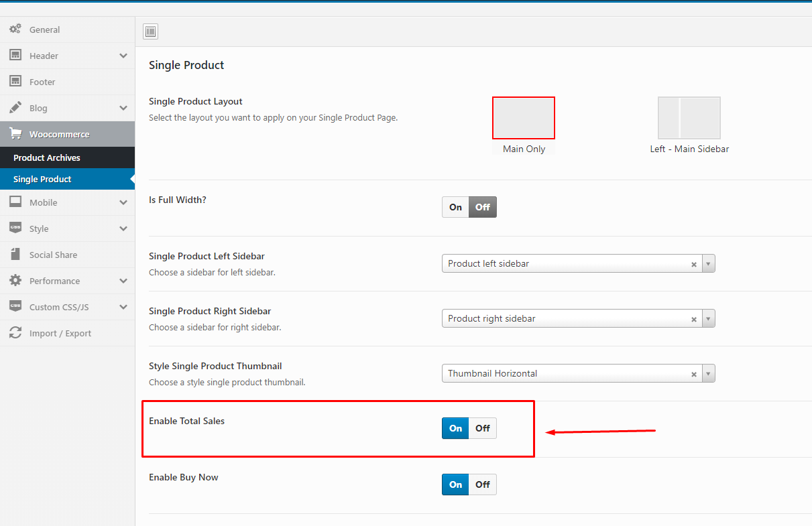
Task: Click the General gears icon
Action: (x=15, y=29)
